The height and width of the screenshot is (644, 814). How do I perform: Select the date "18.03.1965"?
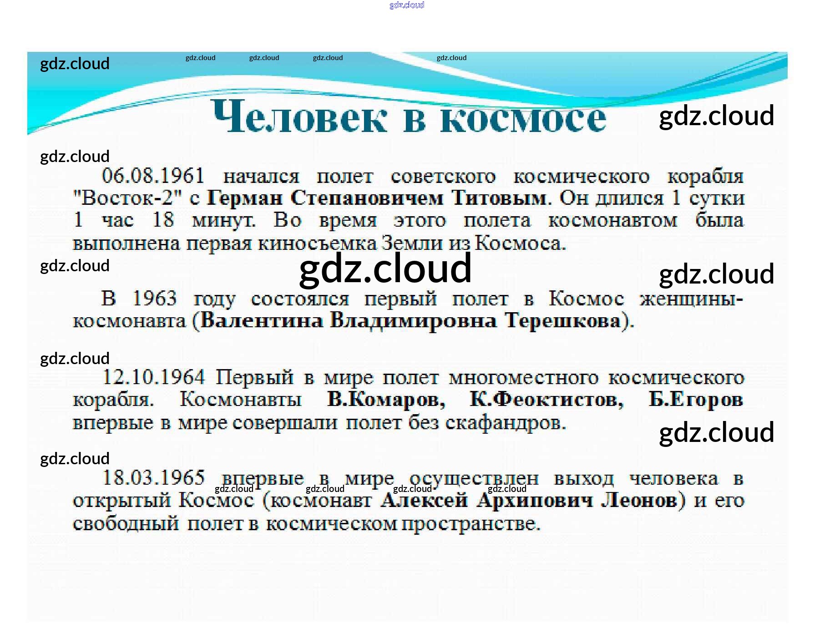tap(153, 477)
